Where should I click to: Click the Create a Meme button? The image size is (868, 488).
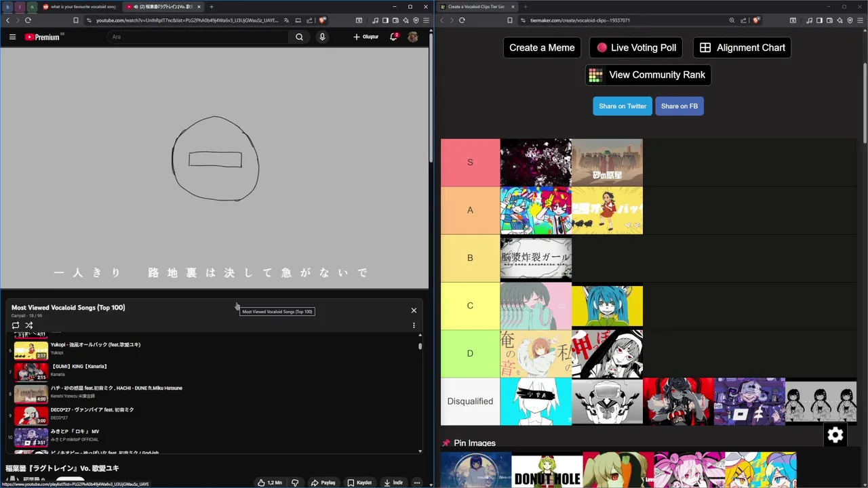pos(542,47)
